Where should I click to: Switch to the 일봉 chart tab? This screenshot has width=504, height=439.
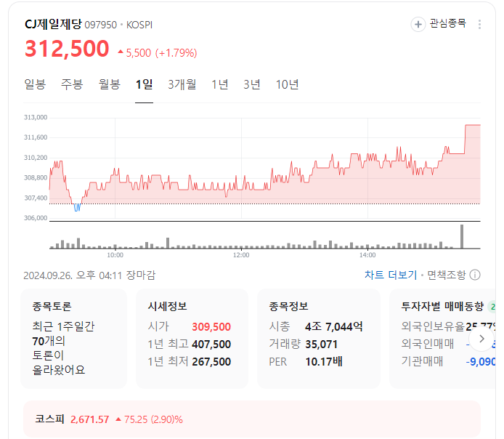[x=35, y=84]
